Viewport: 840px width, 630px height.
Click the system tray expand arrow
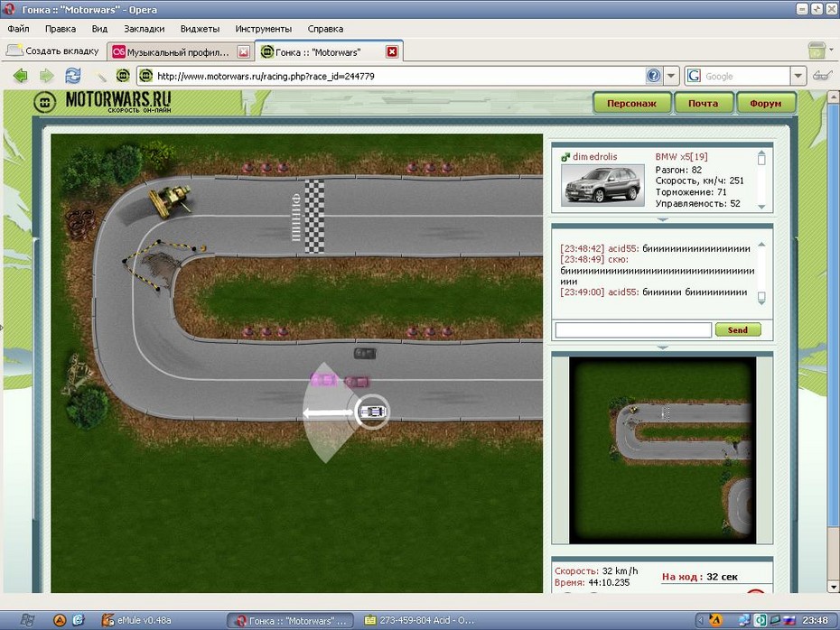[x=700, y=620]
